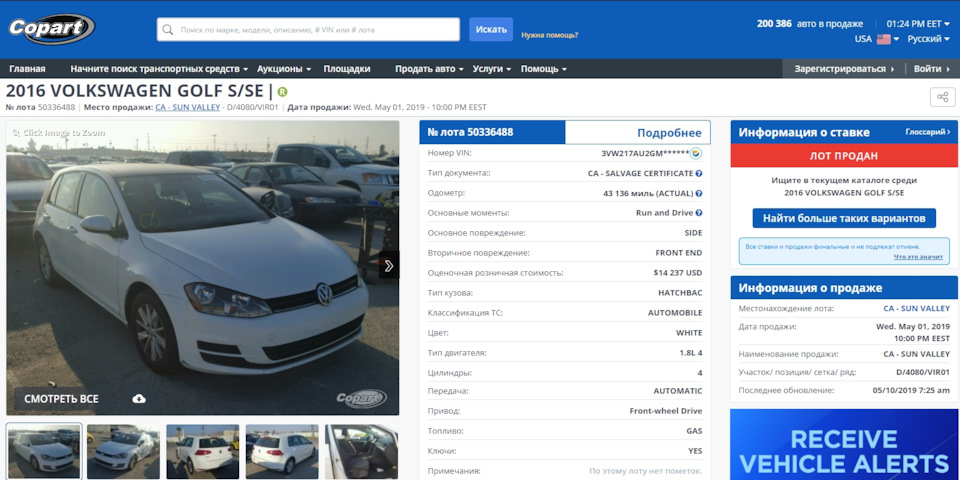Show help for Salvage Certificate document type
The image size is (960, 480).
(699, 173)
